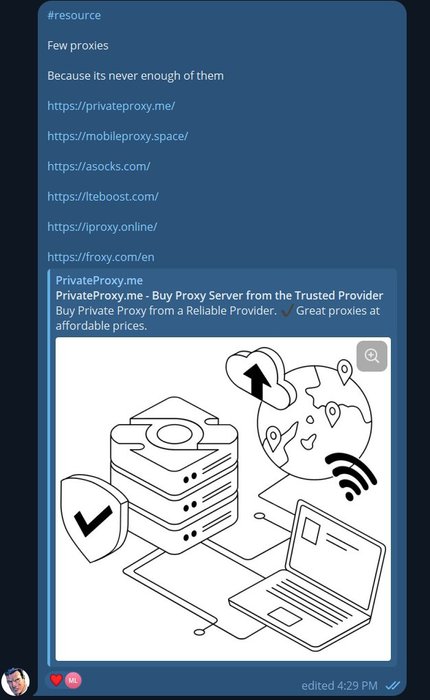Click the pink ML reactor avatar
Viewport: 430px width, 700px height.
point(73,680)
